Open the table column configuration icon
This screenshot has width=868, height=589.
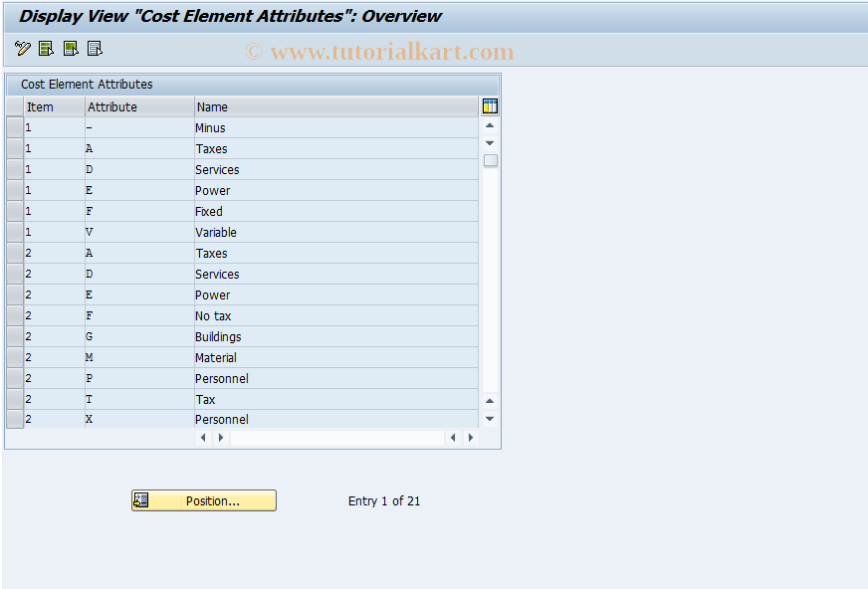click(x=489, y=105)
